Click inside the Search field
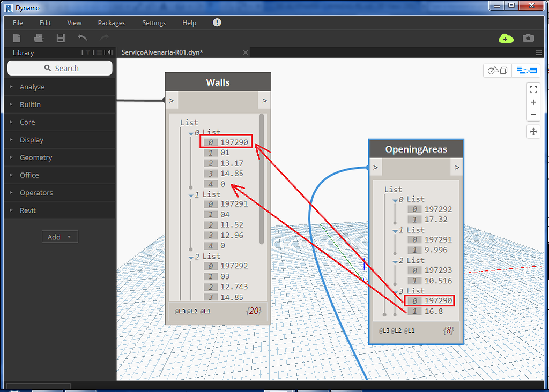The height and width of the screenshot is (392, 549). point(59,68)
